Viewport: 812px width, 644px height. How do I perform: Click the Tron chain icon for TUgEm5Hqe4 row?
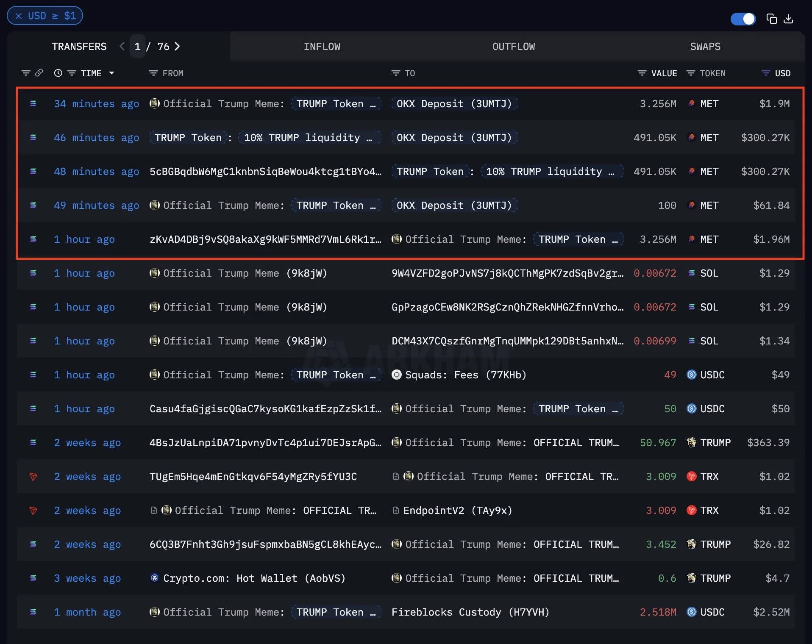click(33, 477)
